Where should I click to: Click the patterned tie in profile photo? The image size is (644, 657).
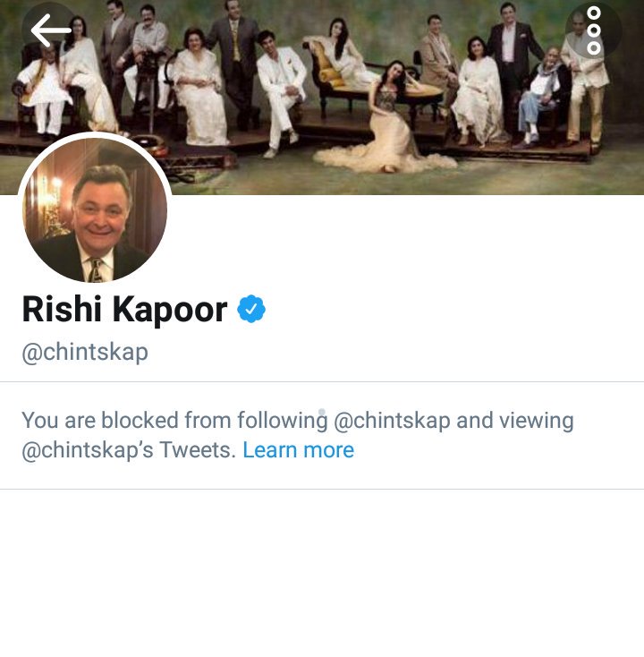pos(96,270)
